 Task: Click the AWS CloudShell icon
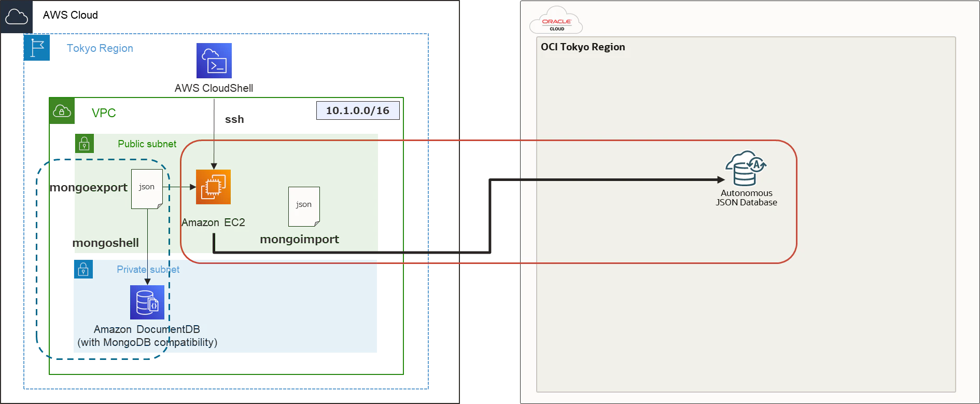214,61
